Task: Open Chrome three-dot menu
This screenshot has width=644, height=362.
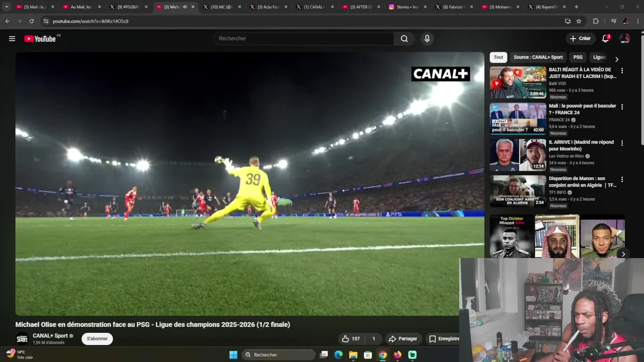Action: pos(638,21)
